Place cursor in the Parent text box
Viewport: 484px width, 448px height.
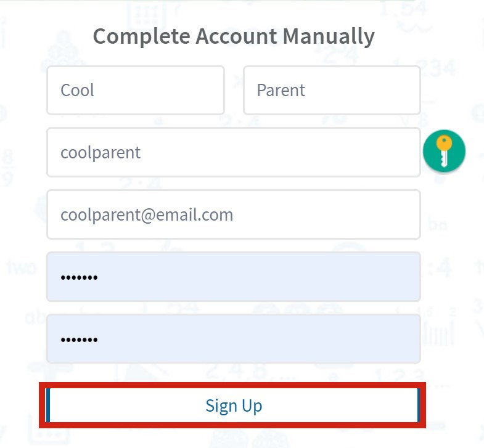click(x=332, y=91)
